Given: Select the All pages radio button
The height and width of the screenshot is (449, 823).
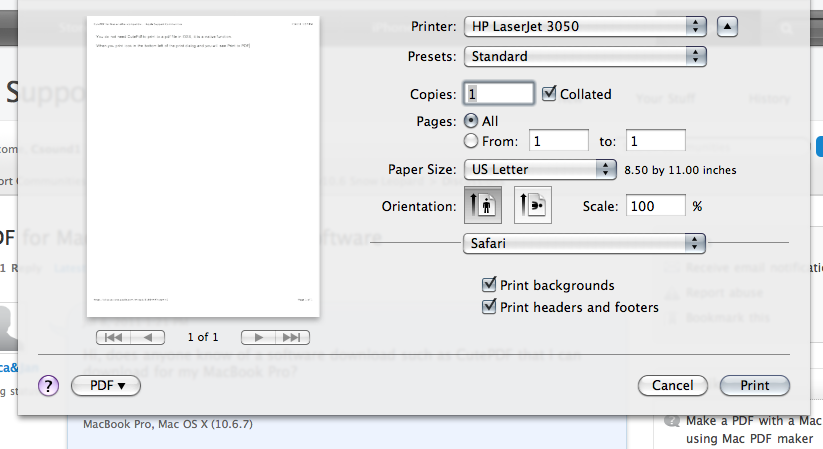Looking at the screenshot, I should pyautogui.click(x=471, y=121).
